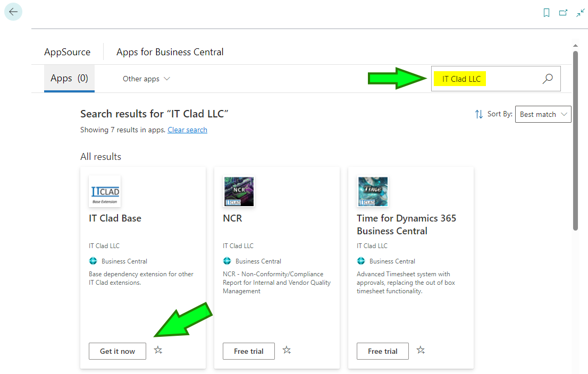Click the Clear search link

[x=187, y=130]
